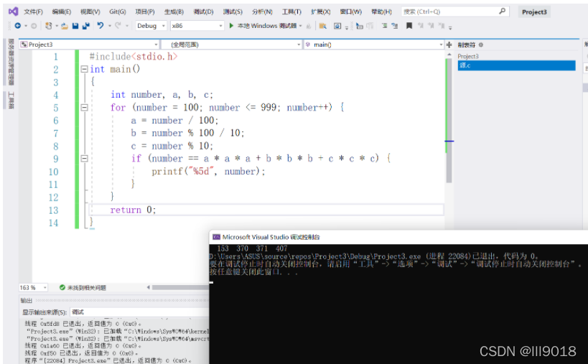Click the vertical side tab under 服务器资源管理器
Screen dimensions: 588x364
pos(11,100)
